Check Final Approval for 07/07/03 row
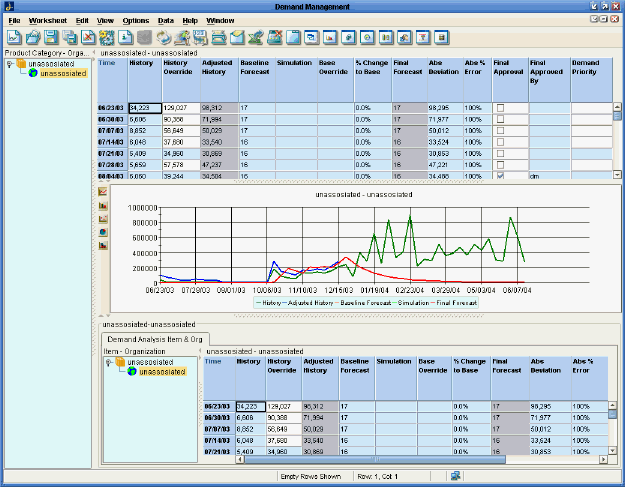The image size is (625, 487). tap(500, 131)
